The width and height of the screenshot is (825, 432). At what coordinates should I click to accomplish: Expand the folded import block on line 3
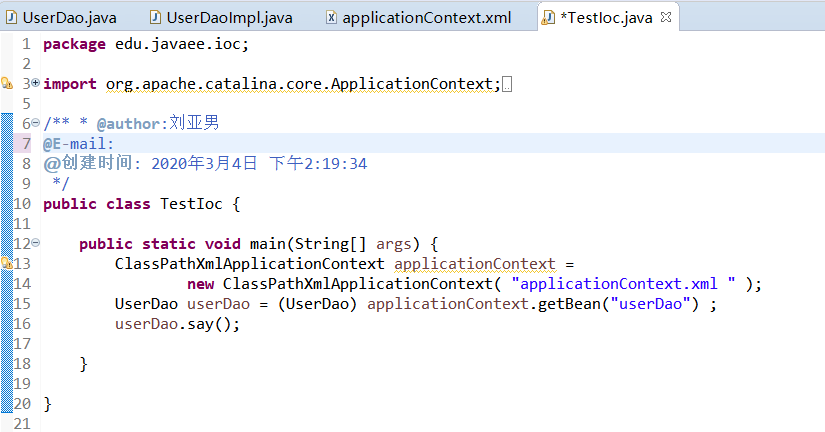coord(35,82)
